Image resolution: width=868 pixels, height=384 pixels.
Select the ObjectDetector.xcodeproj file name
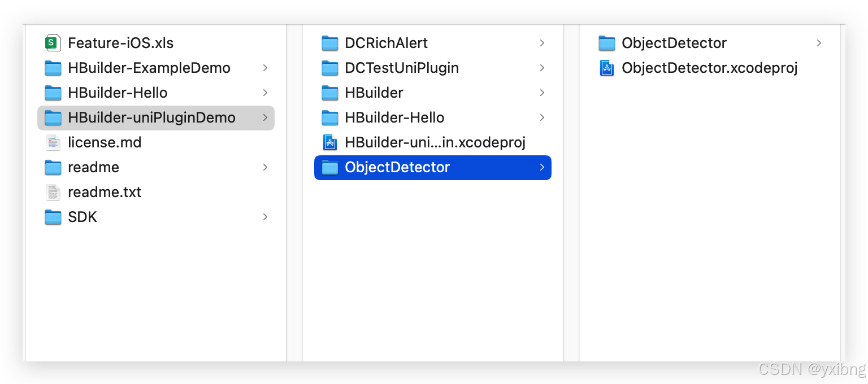(x=710, y=68)
